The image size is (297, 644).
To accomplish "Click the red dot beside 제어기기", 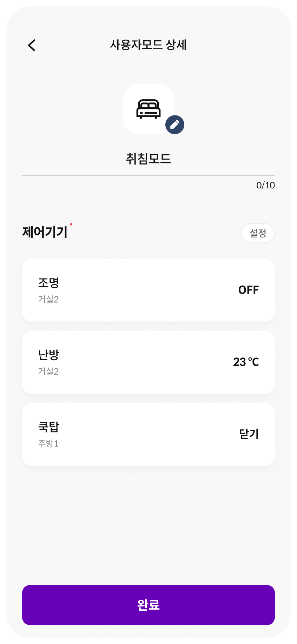I will (71, 224).
